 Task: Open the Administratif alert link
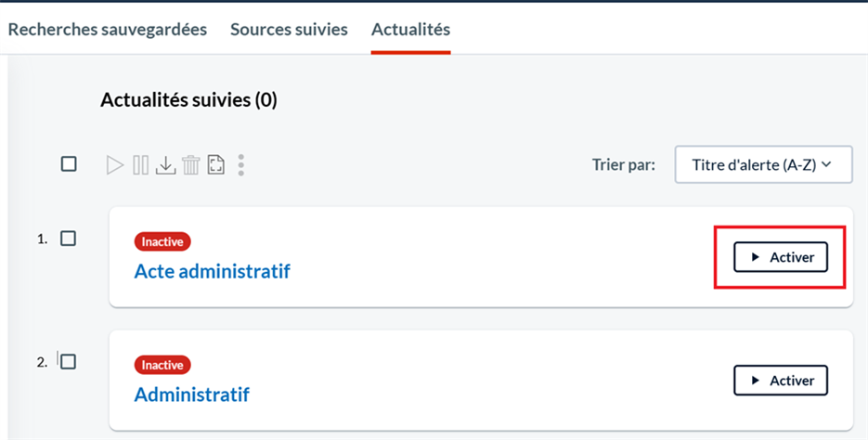192,395
